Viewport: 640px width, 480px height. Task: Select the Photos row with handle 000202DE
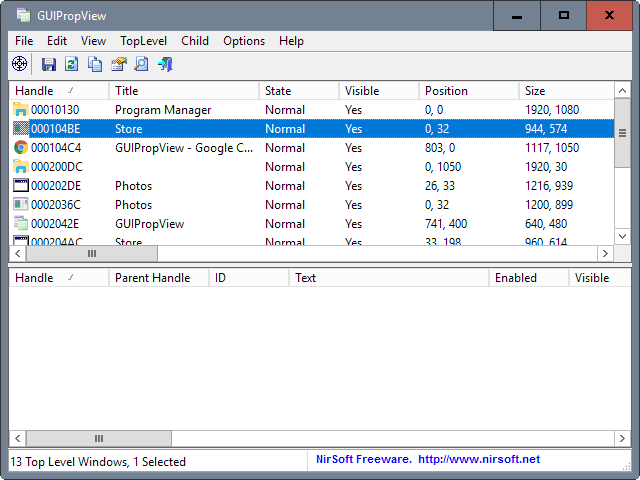[312, 186]
